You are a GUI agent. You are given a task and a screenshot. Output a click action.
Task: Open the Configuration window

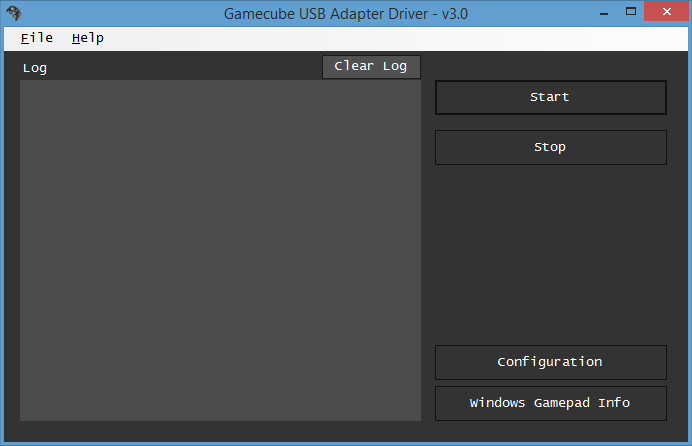coord(551,362)
